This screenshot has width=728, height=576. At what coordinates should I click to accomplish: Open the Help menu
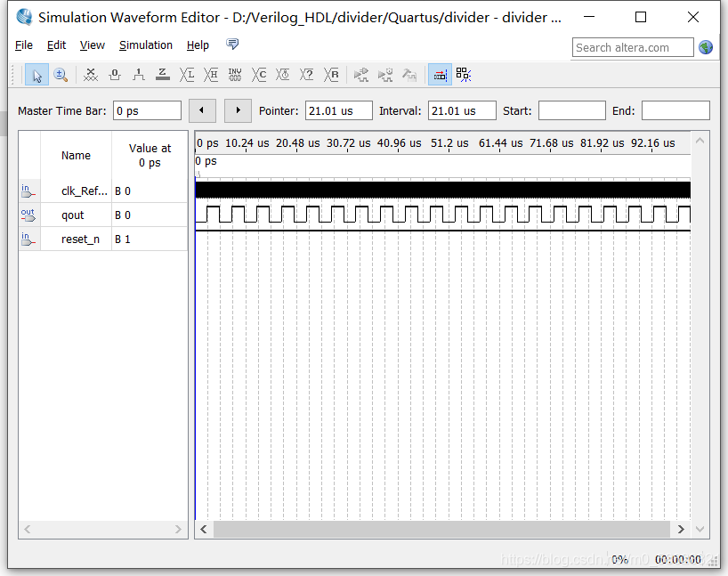pos(198,45)
